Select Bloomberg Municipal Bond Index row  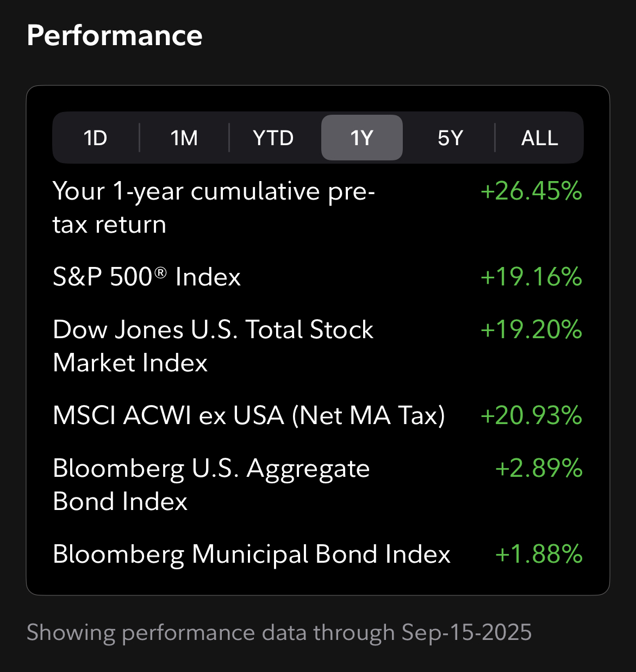pyautogui.click(x=317, y=554)
